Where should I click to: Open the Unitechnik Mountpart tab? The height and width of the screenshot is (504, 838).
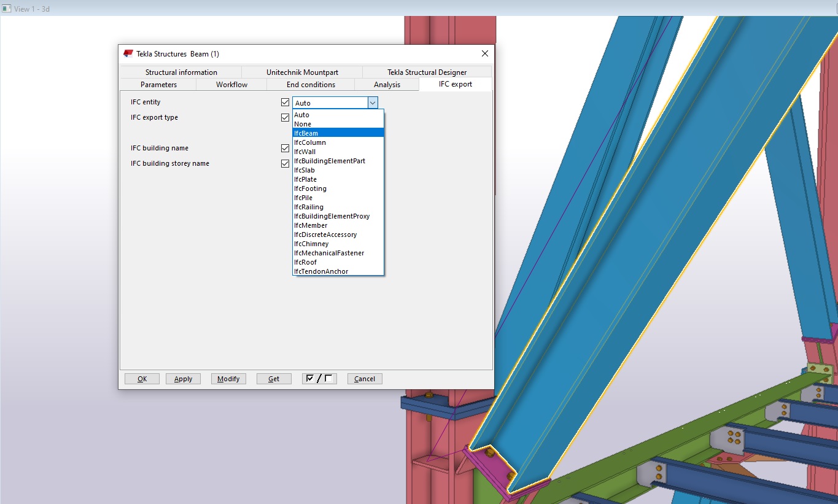(x=302, y=72)
